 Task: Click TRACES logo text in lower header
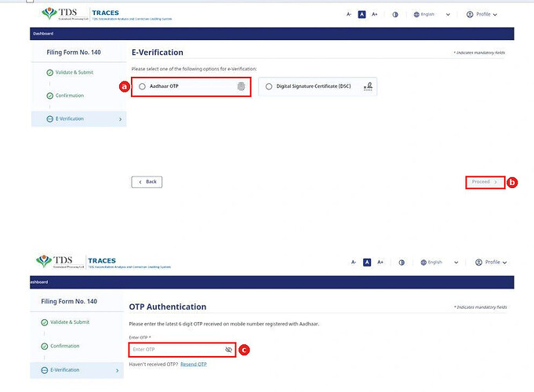(x=102, y=261)
